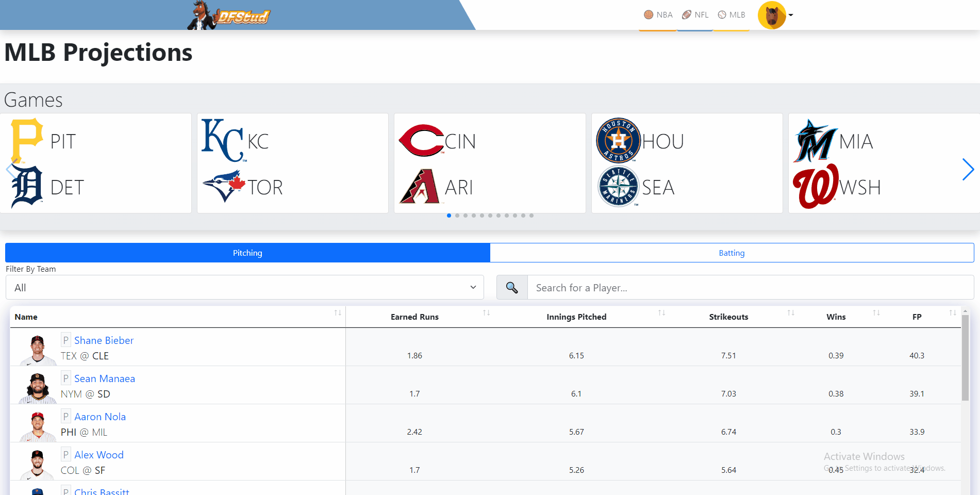Screen dimensions: 980x495
Task: Click the Toronto Blue Jays logo
Action: 224,186
